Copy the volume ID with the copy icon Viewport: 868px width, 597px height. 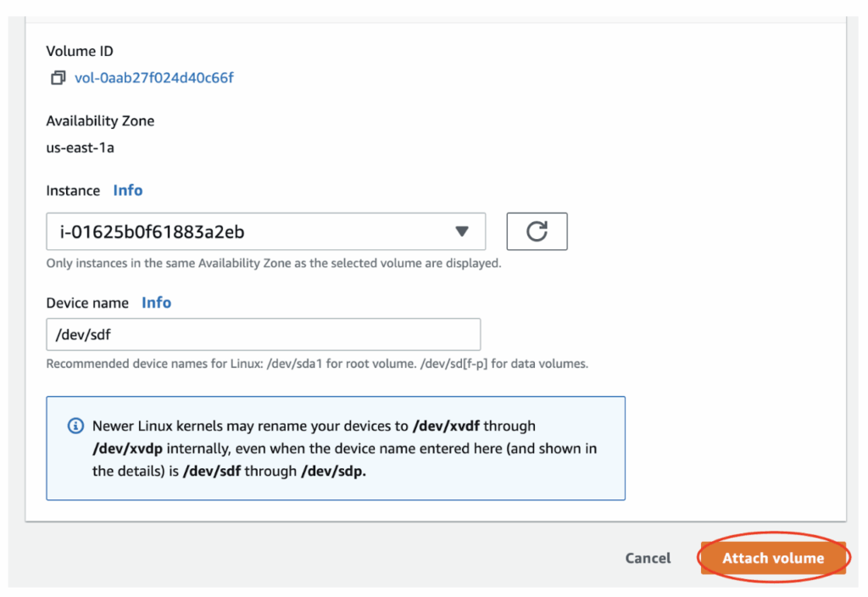[58, 78]
